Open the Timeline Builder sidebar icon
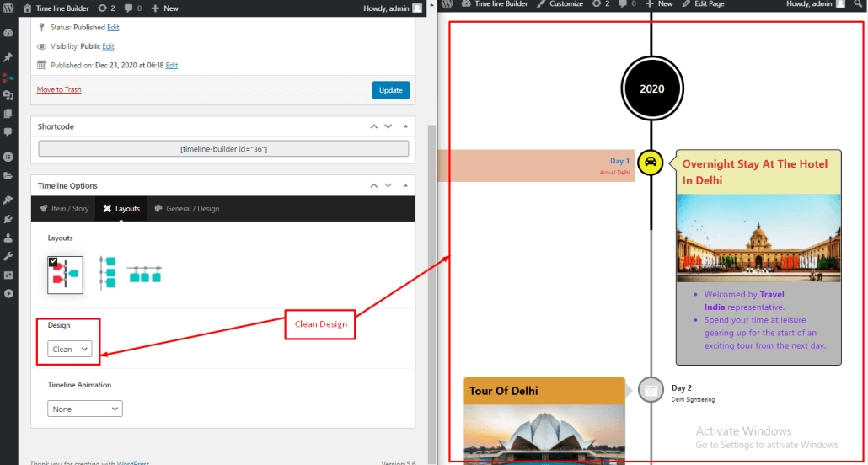 [x=8, y=78]
